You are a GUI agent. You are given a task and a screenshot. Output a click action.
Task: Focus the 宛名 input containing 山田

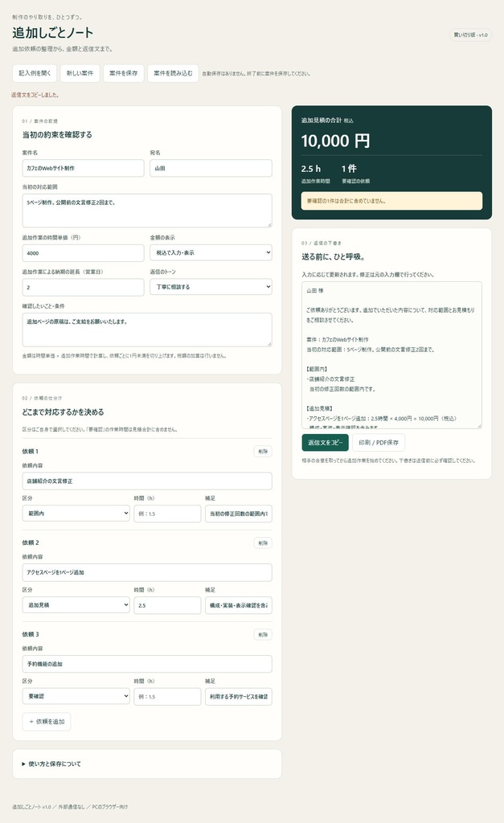tap(211, 168)
